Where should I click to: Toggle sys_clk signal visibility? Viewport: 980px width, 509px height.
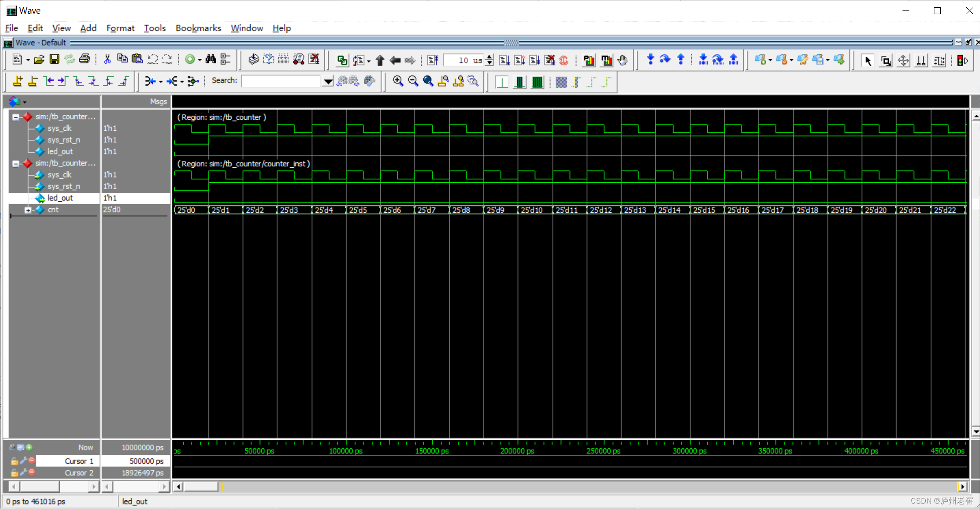tap(58, 128)
